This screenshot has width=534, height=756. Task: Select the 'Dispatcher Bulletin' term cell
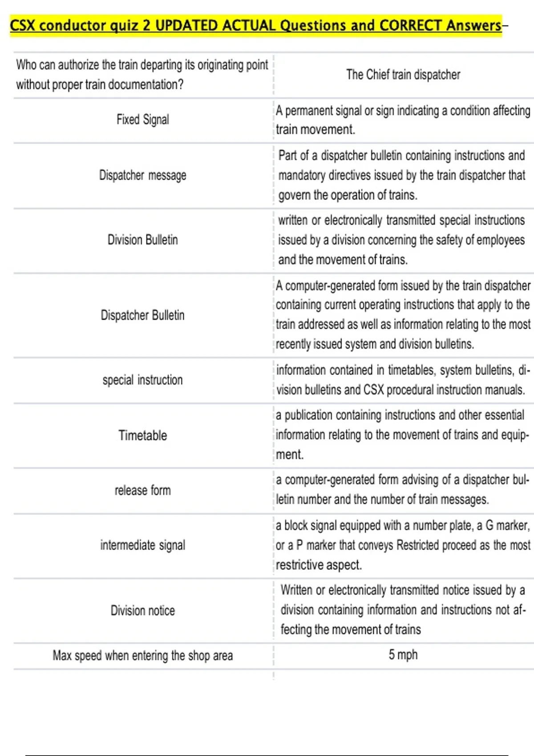click(143, 315)
